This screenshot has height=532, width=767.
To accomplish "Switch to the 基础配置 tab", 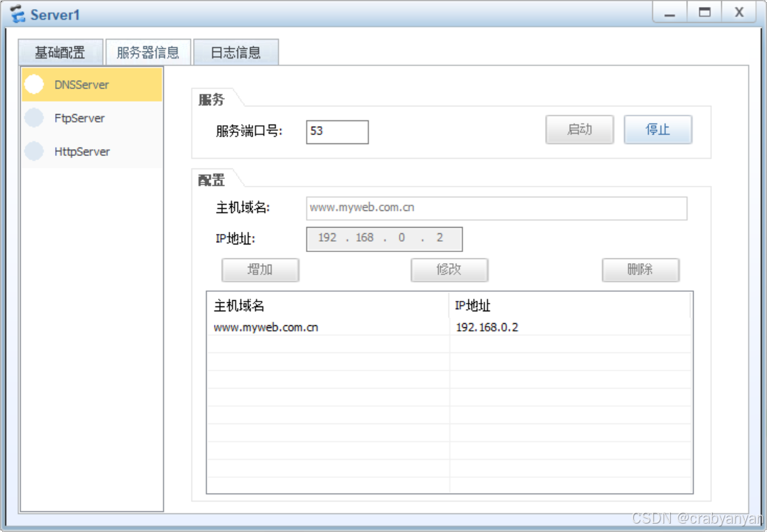I will click(x=61, y=52).
